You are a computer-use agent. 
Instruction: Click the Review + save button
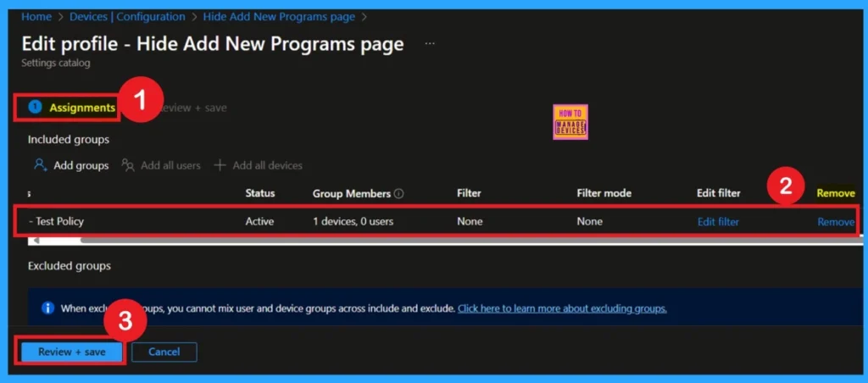click(x=72, y=352)
